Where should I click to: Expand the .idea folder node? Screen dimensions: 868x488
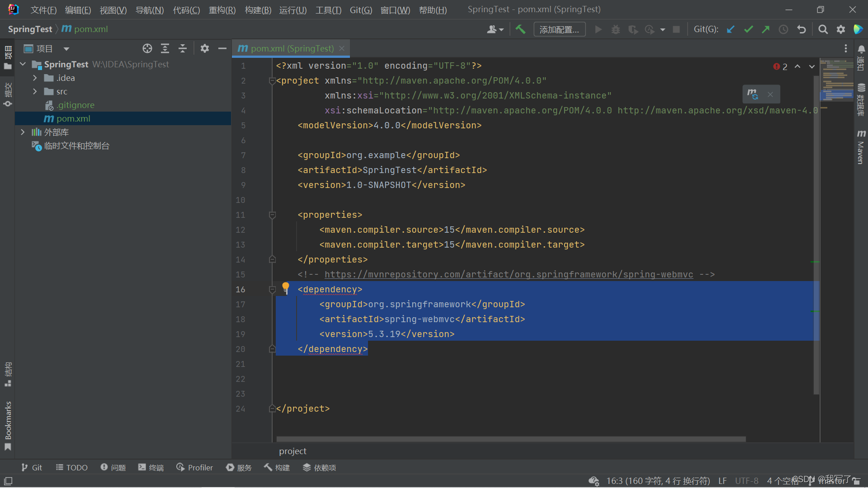coord(35,78)
